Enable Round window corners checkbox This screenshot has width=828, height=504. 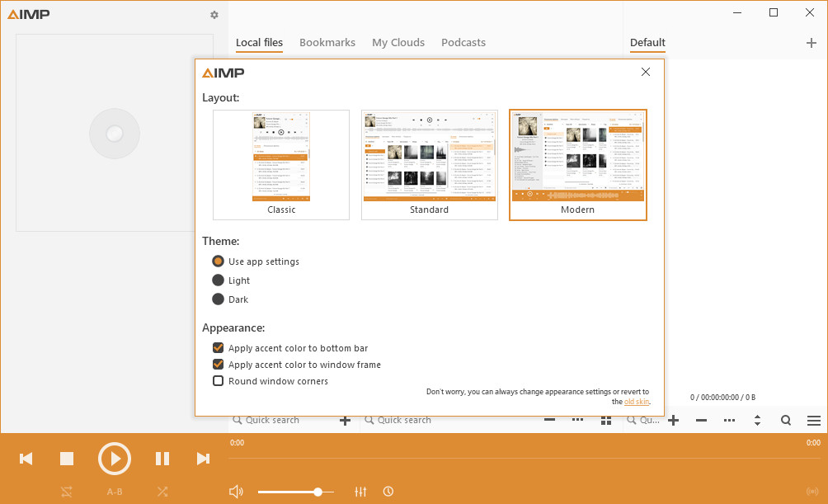point(219,381)
